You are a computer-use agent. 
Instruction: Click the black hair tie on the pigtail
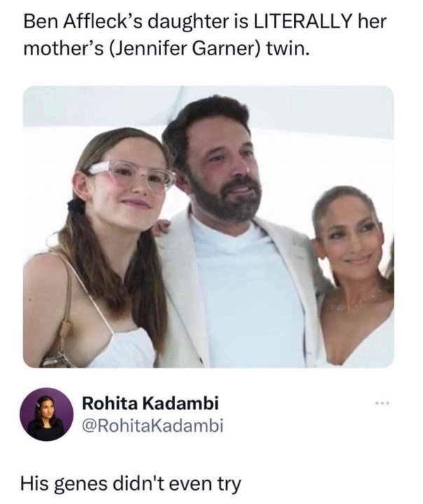pyautogui.click(x=76, y=206)
